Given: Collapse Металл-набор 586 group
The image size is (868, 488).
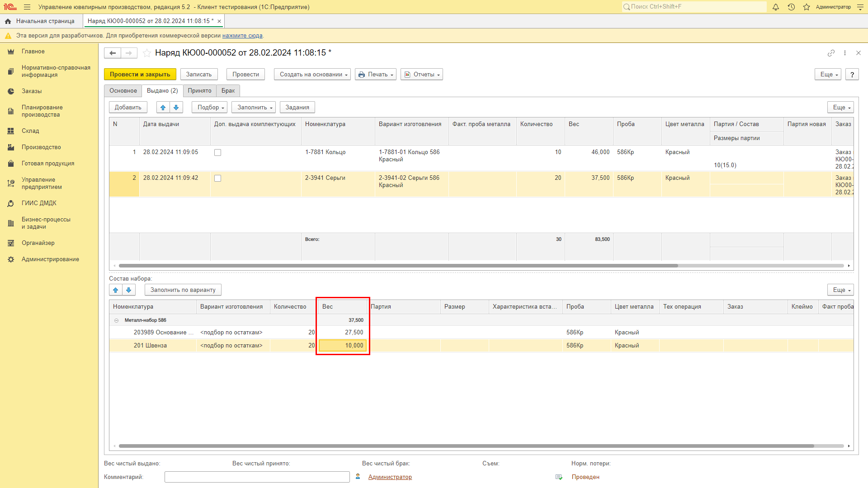Looking at the screenshot, I should 116,320.
